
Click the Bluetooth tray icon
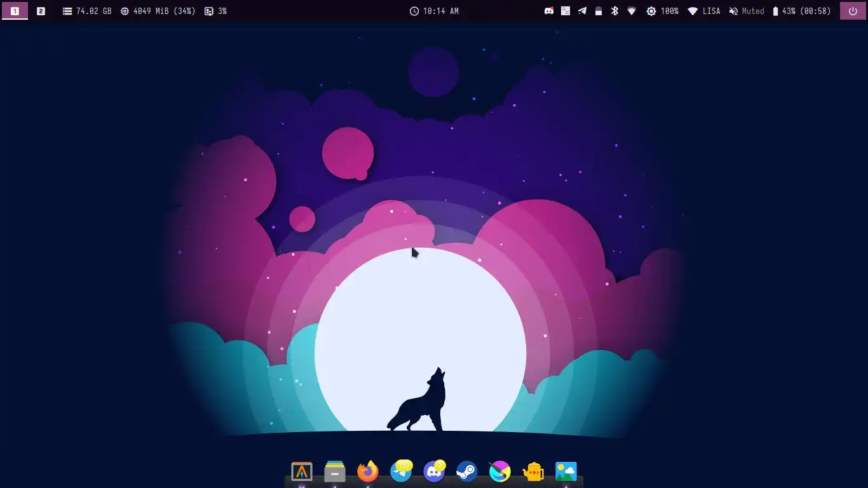pyautogui.click(x=614, y=11)
